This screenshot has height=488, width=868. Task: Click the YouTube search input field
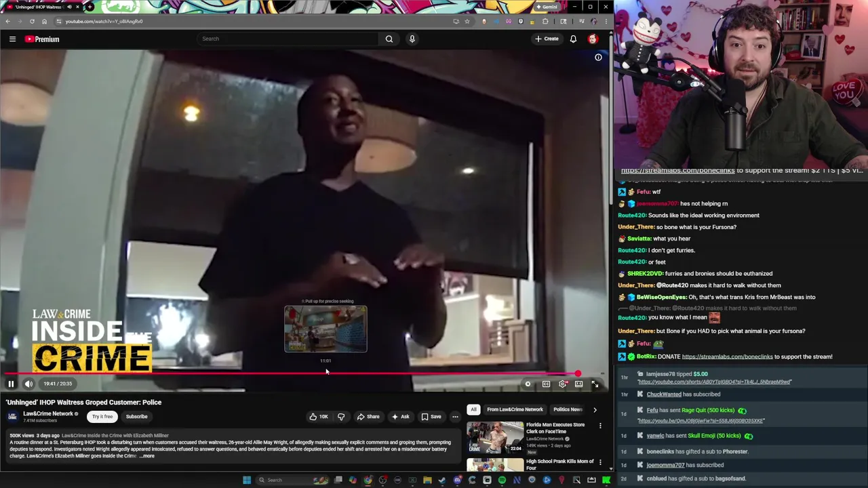(x=288, y=39)
